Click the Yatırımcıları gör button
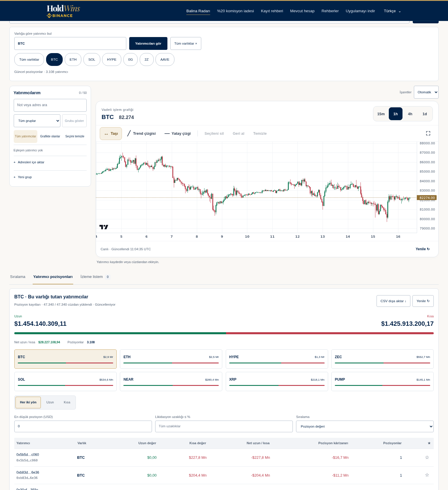This screenshot has width=448, height=490. pos(148,43)
